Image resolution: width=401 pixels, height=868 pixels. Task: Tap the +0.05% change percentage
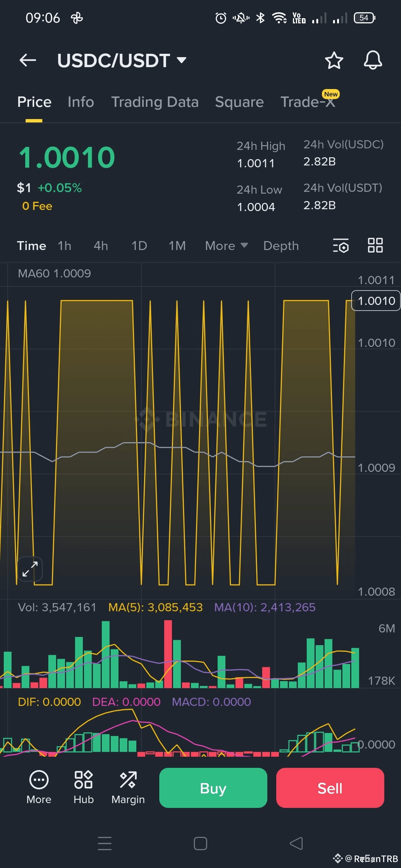pyautogui.click(x=60, y=188)
